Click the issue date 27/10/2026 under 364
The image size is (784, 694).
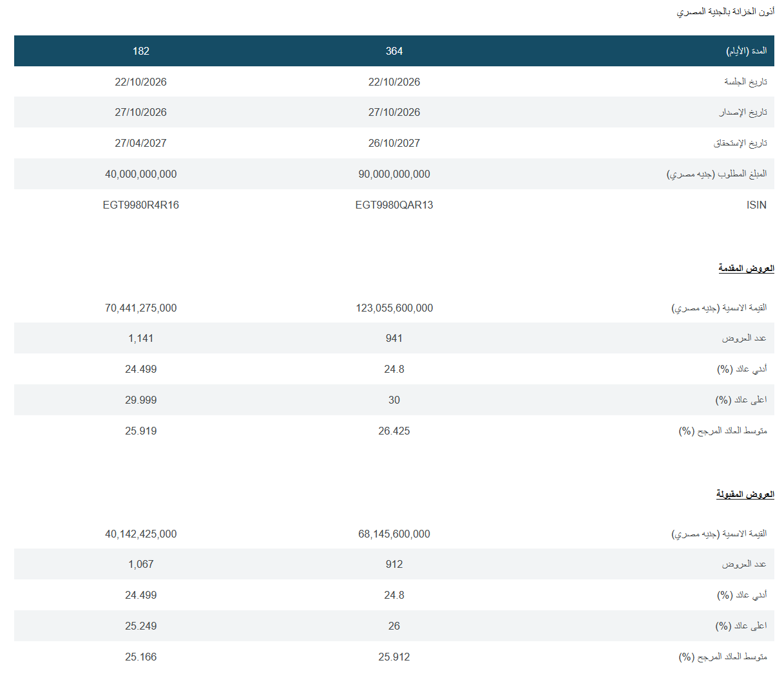tap(394, 113)
